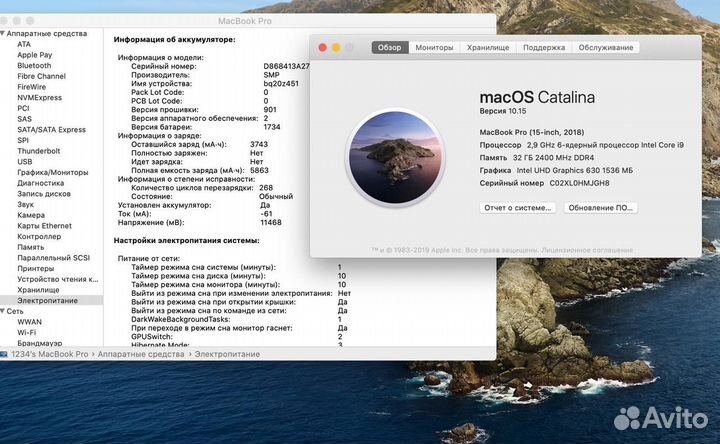Screen dimensions: 720x444
Task: Select Звук in the sidebar
Action: click(25, 204)
